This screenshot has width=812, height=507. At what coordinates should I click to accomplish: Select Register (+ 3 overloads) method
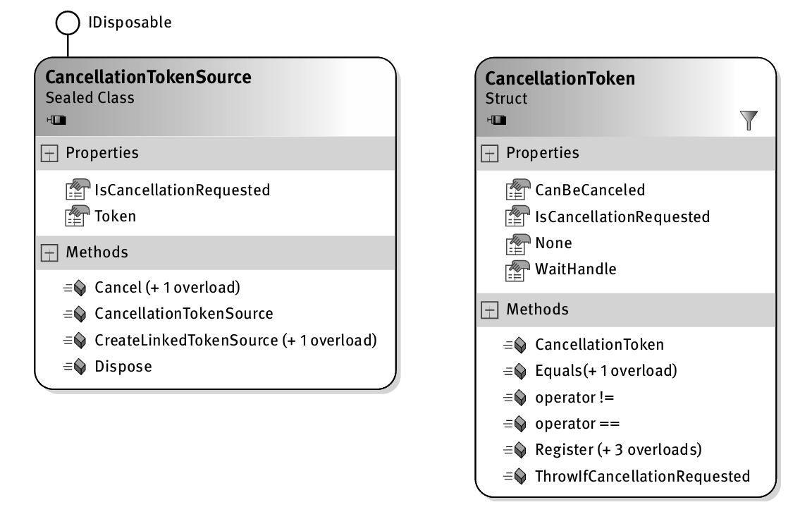618,450
